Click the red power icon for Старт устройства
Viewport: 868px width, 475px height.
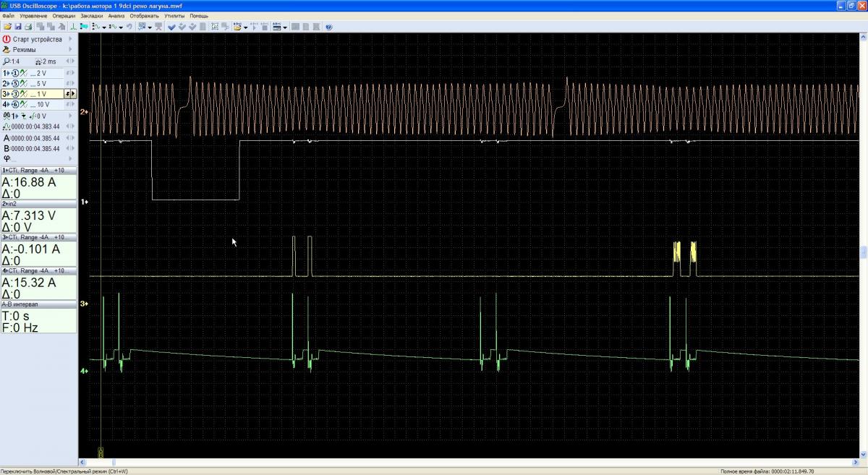pos(7,39)
